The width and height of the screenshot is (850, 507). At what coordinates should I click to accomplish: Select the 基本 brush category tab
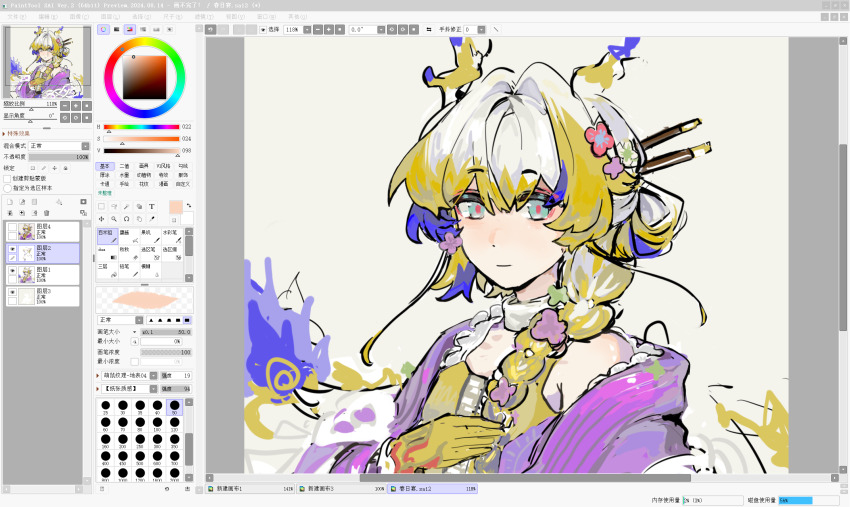(105, 166)
